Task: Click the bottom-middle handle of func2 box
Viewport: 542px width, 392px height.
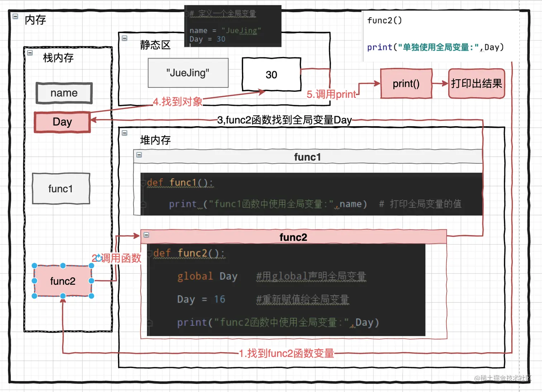Action: point(63,296)
